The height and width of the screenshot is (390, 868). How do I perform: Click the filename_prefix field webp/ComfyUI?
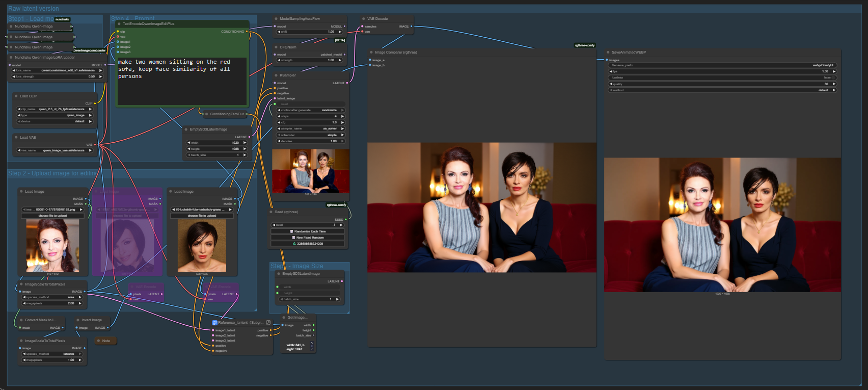tap(722, 65)
